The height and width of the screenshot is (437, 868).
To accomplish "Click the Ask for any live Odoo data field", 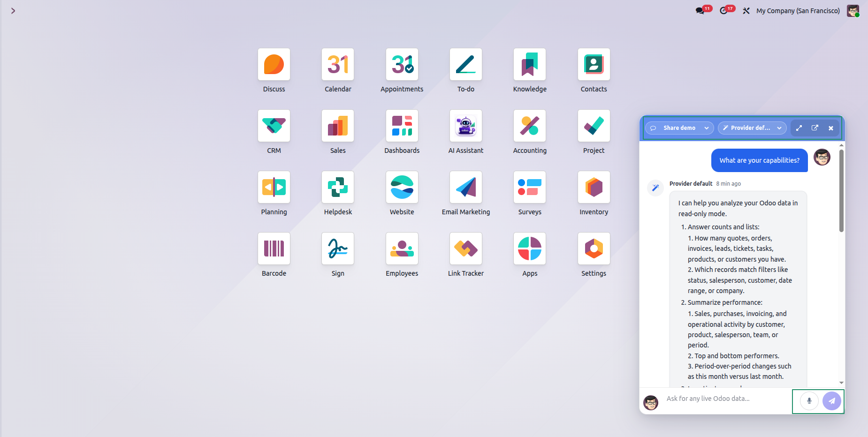I will tap(727, 399).
